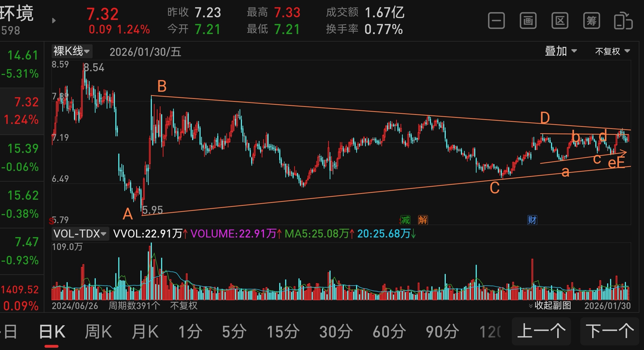
Task: Click the 区 range statistics icon
Action: tap(560, 21)
